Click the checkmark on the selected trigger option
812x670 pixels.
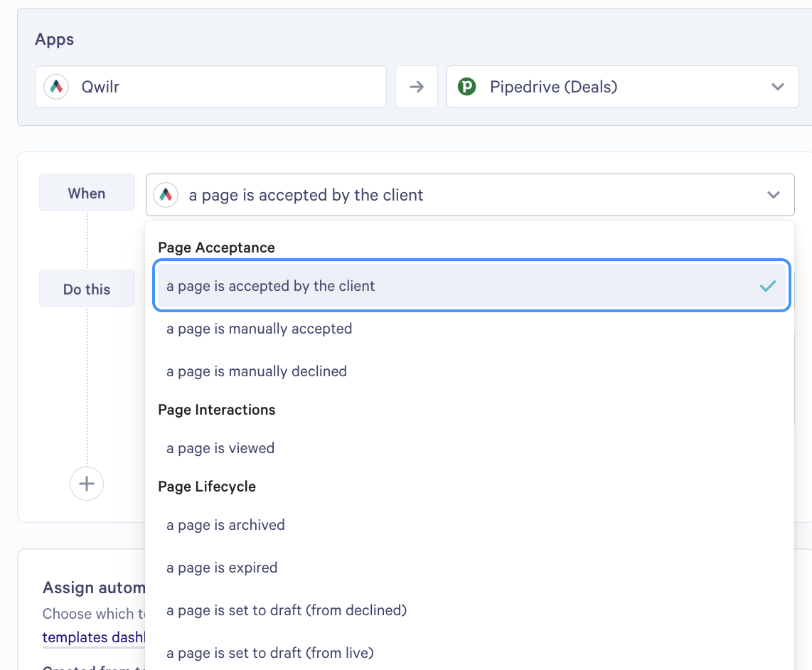pos(767,286)
